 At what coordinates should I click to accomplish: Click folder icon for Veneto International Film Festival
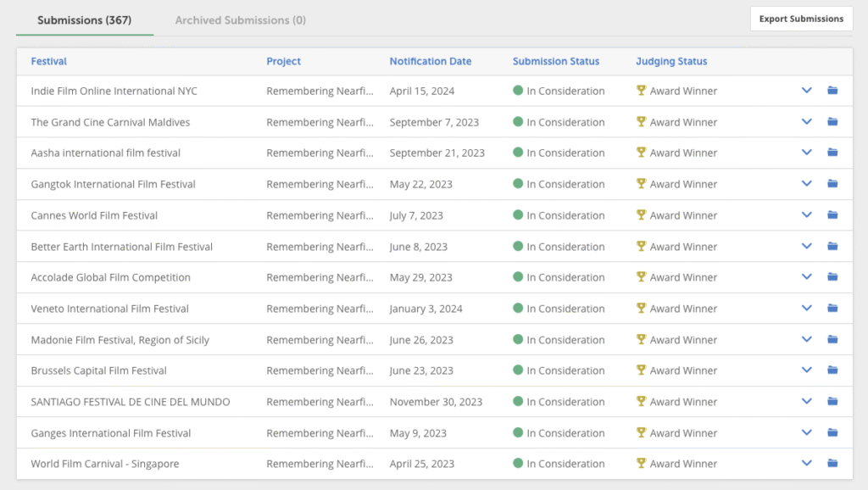(832, 309)
